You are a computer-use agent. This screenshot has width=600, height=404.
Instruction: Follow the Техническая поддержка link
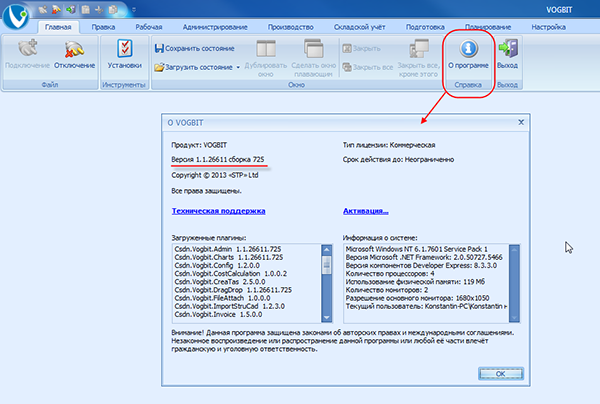(x=219, y=211)
